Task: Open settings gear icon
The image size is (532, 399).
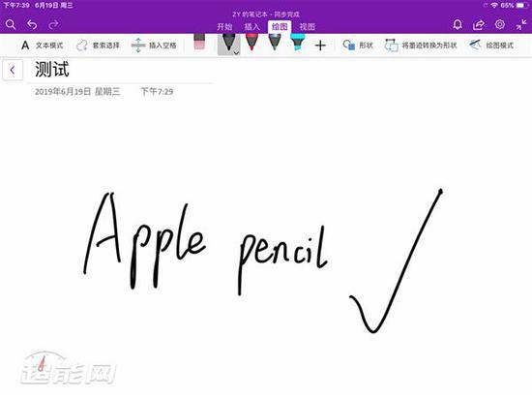Action: tap(500, 25)
